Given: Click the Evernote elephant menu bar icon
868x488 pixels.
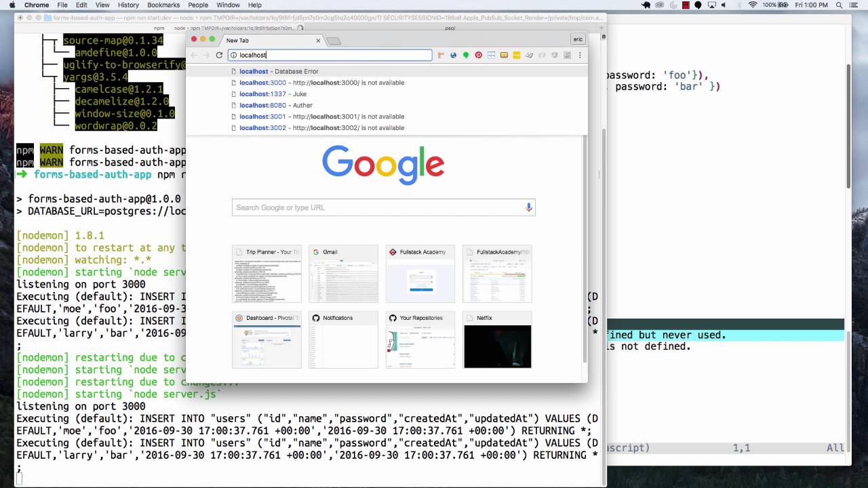Looking at the screenshot, I should click(x=647, y=5).
